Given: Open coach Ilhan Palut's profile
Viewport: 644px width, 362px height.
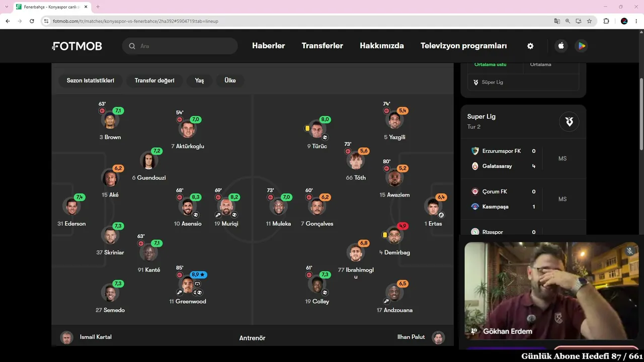Looking at the screenshot, I should (x=411, y=337).
